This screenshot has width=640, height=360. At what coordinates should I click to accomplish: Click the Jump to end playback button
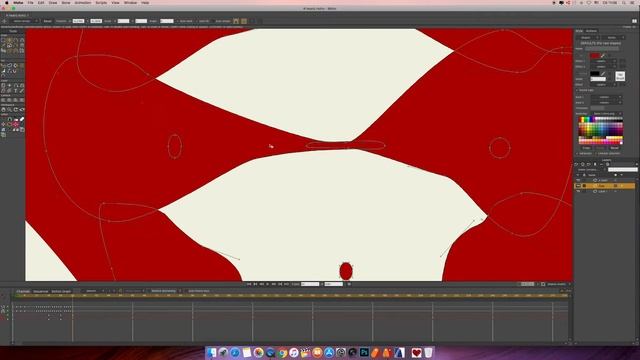287,284
